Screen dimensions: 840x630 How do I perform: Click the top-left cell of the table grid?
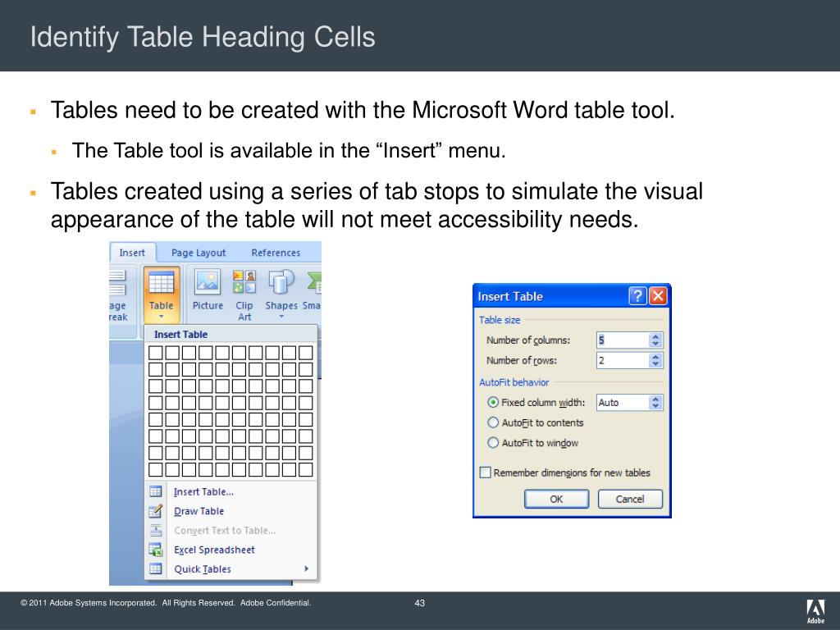pos(155,353)
